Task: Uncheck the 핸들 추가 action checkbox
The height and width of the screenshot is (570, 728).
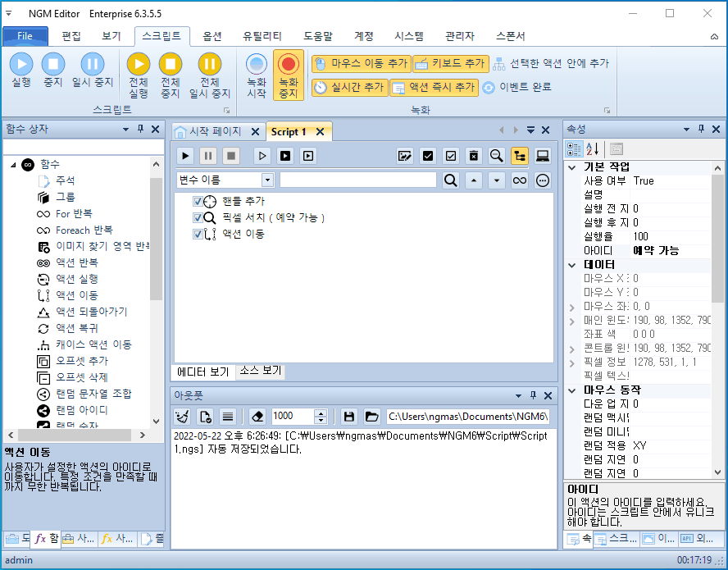Action: click(x=198, y=201)
